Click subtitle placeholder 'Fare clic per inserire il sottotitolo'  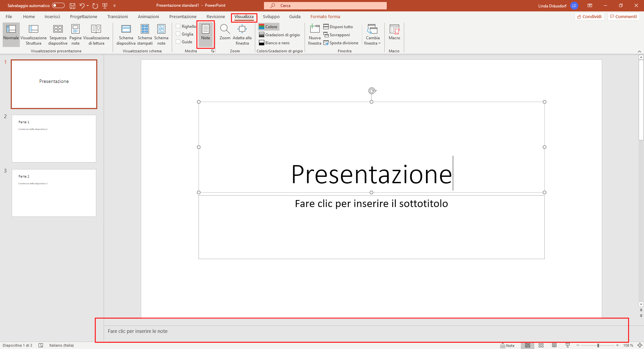[371, 227]
